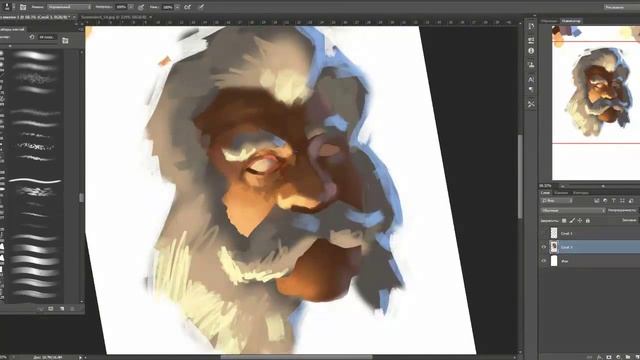
Task: Click navigator zoom percentage field
Action: (x=546, y=186)
